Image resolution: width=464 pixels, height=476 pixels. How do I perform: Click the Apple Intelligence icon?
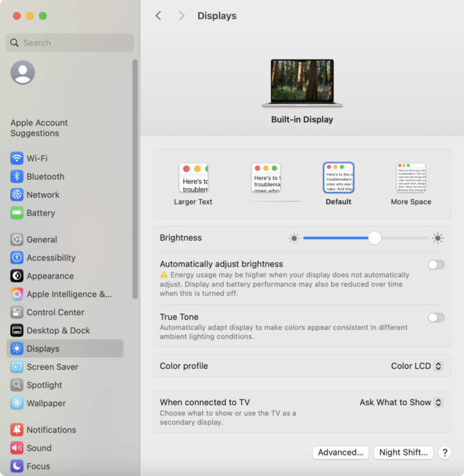(16, 294)
